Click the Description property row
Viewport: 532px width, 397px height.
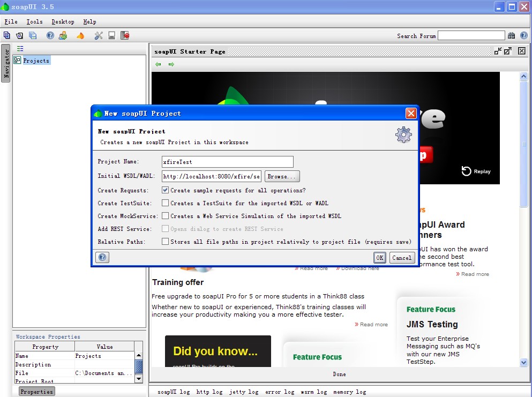coord(74,364)
